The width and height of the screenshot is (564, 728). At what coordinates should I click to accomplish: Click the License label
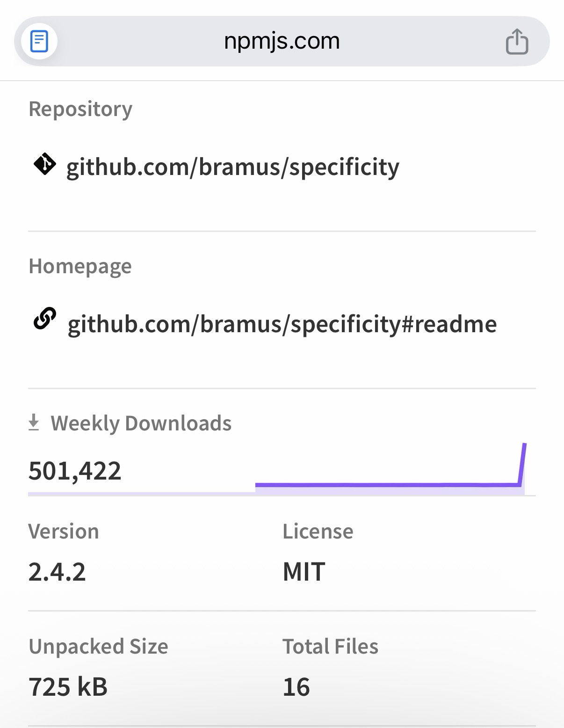[318, 531]
